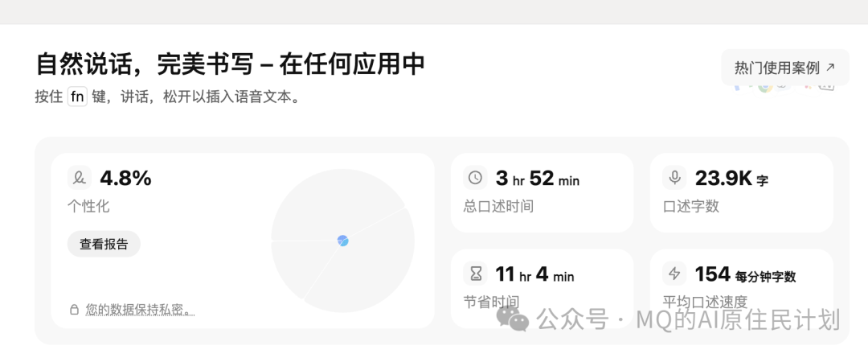Click the hourglass icon for time saved

point(476,274)
